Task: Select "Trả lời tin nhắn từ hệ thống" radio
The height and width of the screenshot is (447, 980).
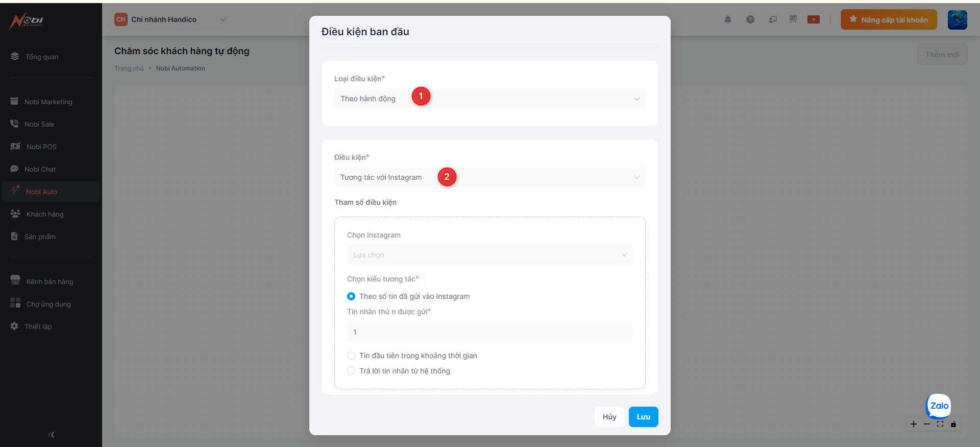Action: 351,371
